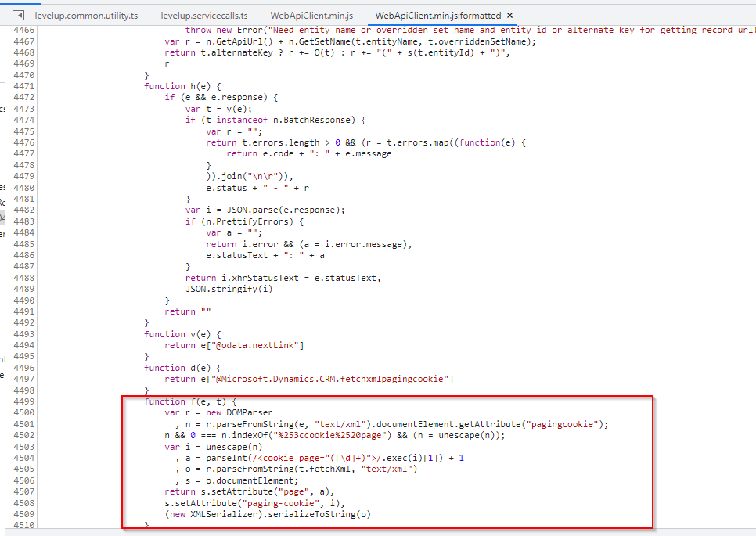This screenshot has width=756, height=536.
Task: Switch to the levelup.common.utility.ts tab
Action: pos(86,15)
